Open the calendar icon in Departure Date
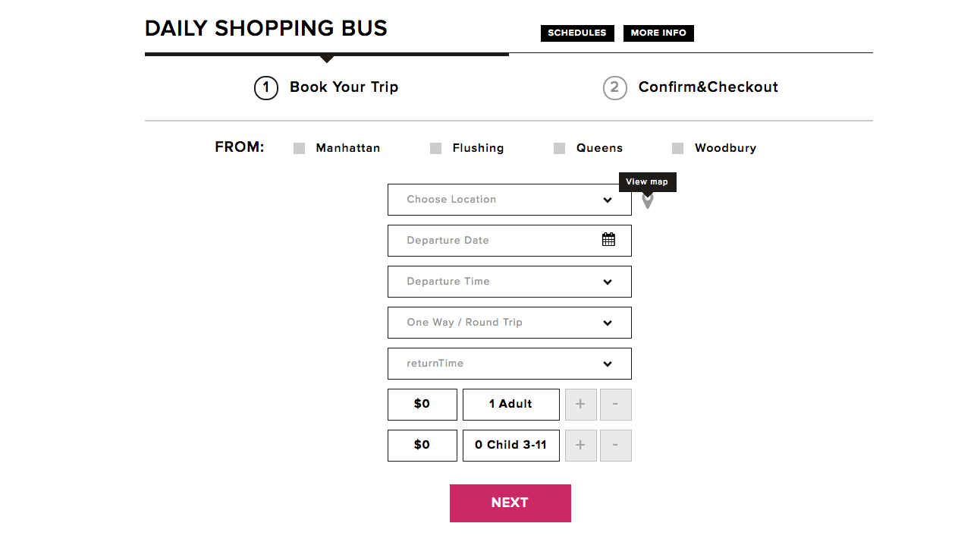980x539 pixels. [608, 240]
